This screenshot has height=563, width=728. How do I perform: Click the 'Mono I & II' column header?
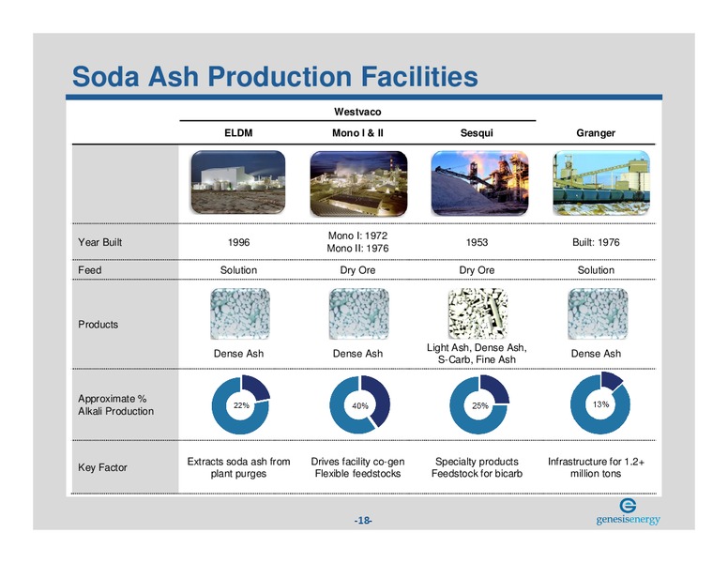click(x=357, y=133)
